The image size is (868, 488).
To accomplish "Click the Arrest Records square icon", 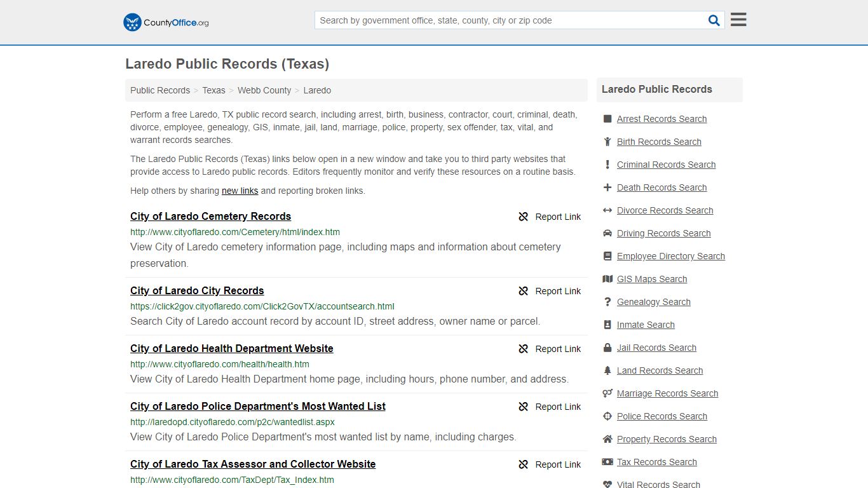I will pos(607,119).
